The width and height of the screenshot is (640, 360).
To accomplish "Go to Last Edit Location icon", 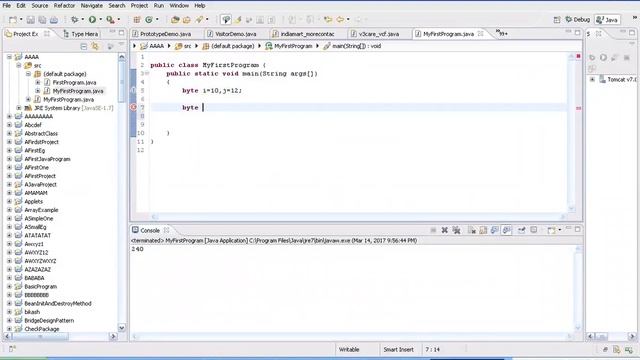I will point(327,20).
